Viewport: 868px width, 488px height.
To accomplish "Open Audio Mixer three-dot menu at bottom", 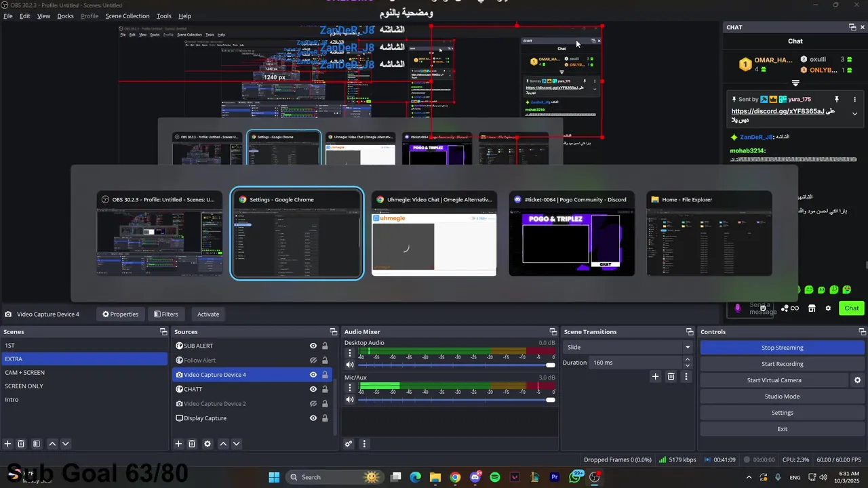I will point(364,444).
